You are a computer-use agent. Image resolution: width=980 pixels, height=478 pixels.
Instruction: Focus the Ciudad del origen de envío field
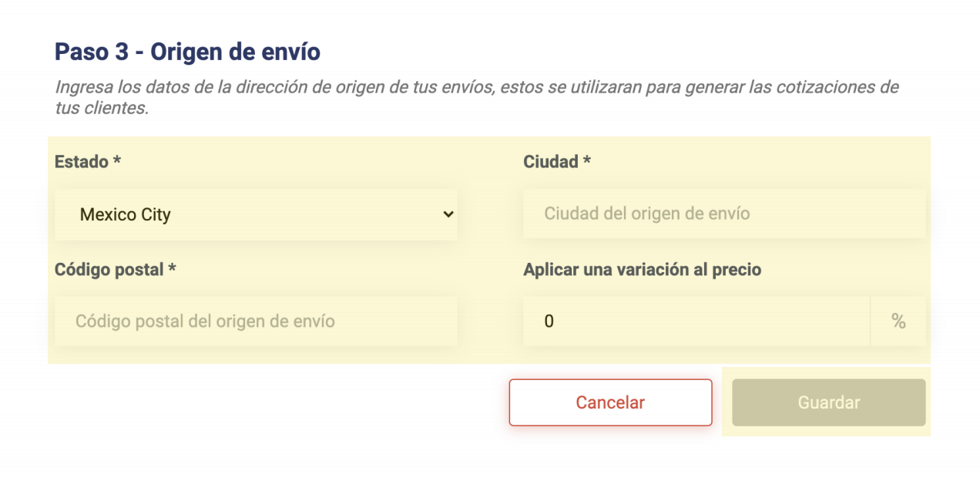724,214
